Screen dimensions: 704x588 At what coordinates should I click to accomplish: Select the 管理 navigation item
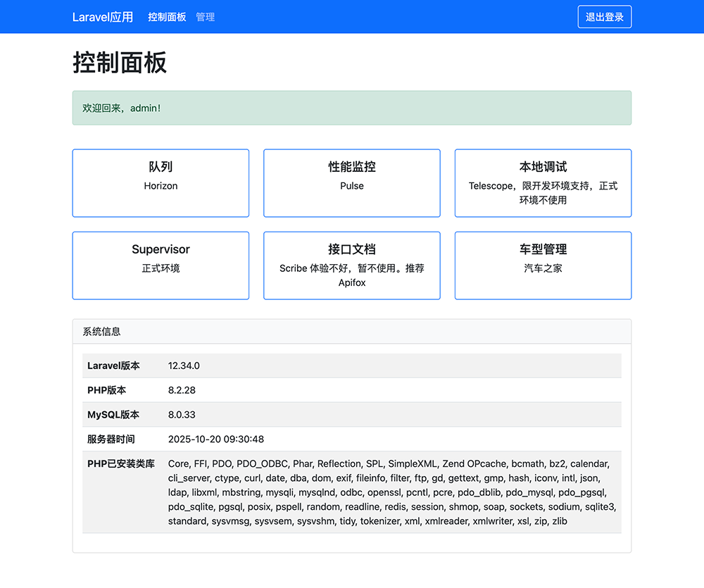(x=205, y=16)
